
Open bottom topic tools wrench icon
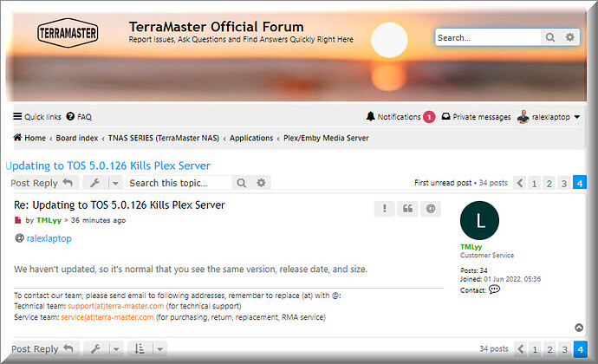(x=95, y=348)
